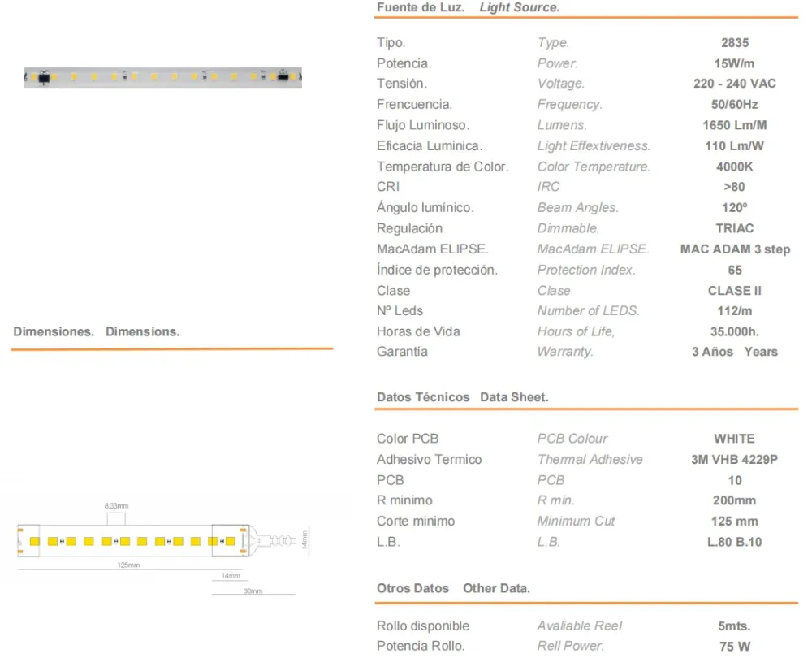The height and width of the screenshot is (658, 812).
Task: Click the '8,33mm' dimension label
Action: [x=116, y=505]
